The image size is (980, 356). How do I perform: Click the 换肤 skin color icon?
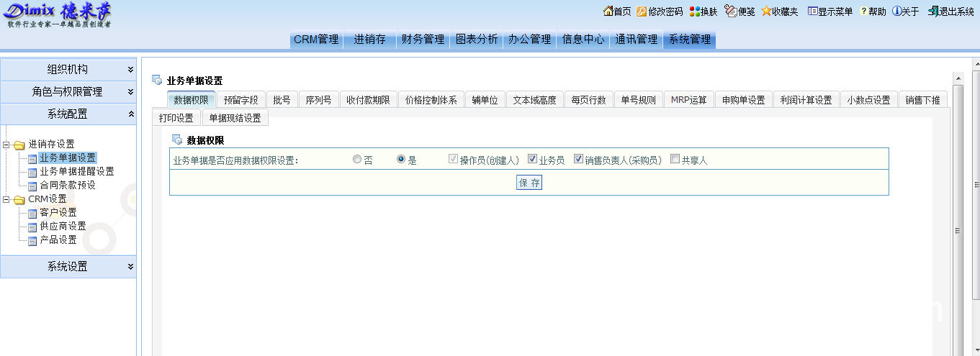click(694, 12)
